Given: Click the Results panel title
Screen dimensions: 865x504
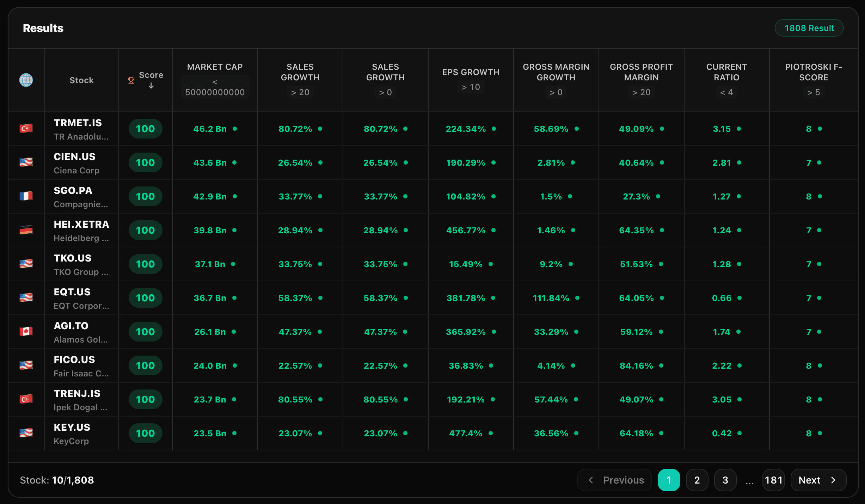Looking at the screenshot, I should 43,28.
